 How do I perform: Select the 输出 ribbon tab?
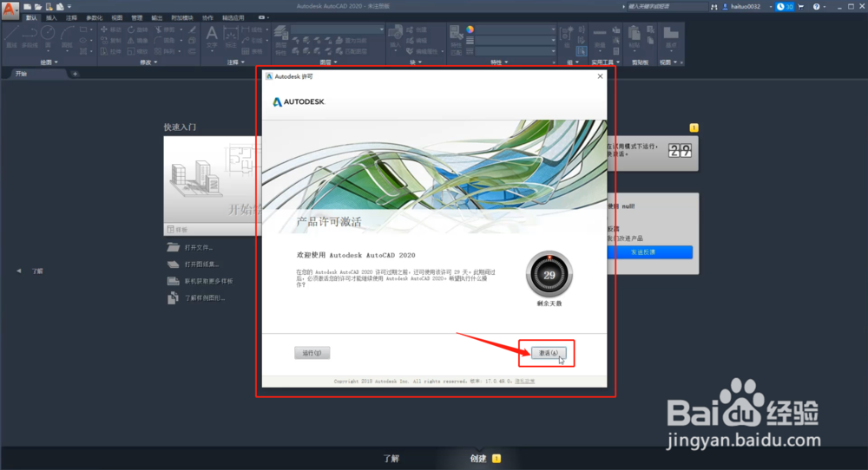[156, 17]
